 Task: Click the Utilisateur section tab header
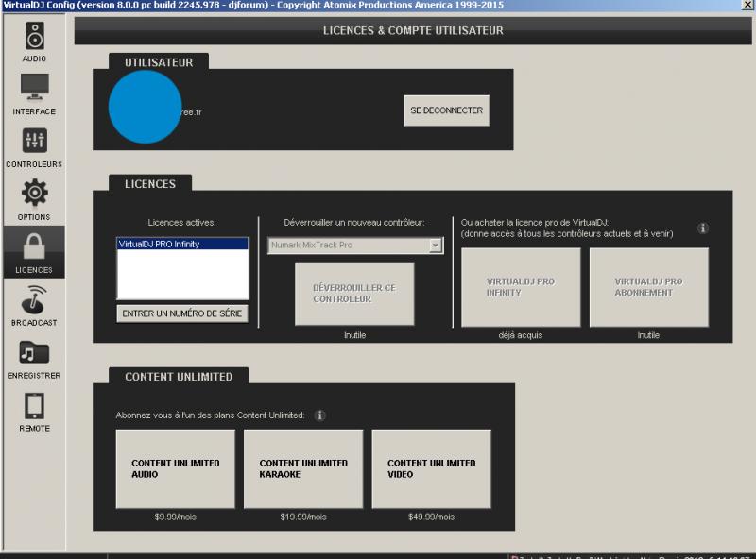click(159, 62)
